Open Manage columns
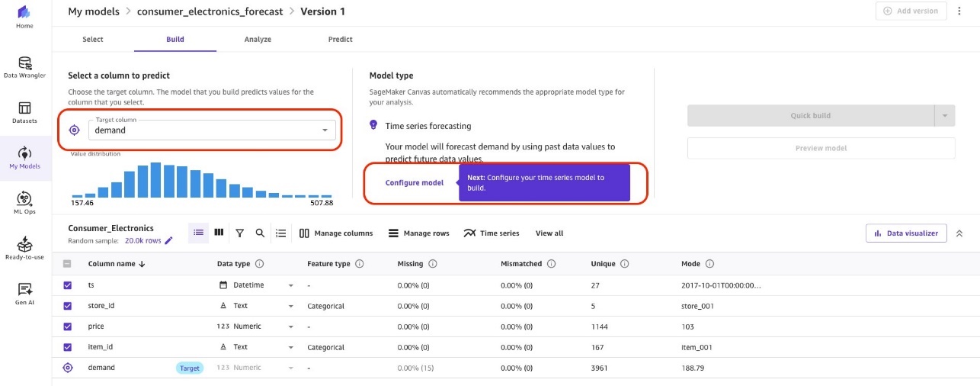The width and height of the screenshot is (980, 386). coord(336,233)
